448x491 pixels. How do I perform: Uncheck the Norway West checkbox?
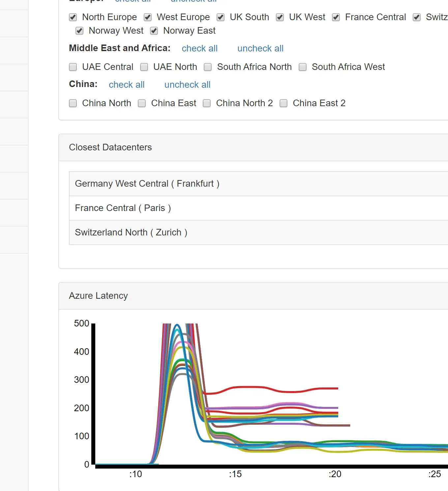pos(79,31)
